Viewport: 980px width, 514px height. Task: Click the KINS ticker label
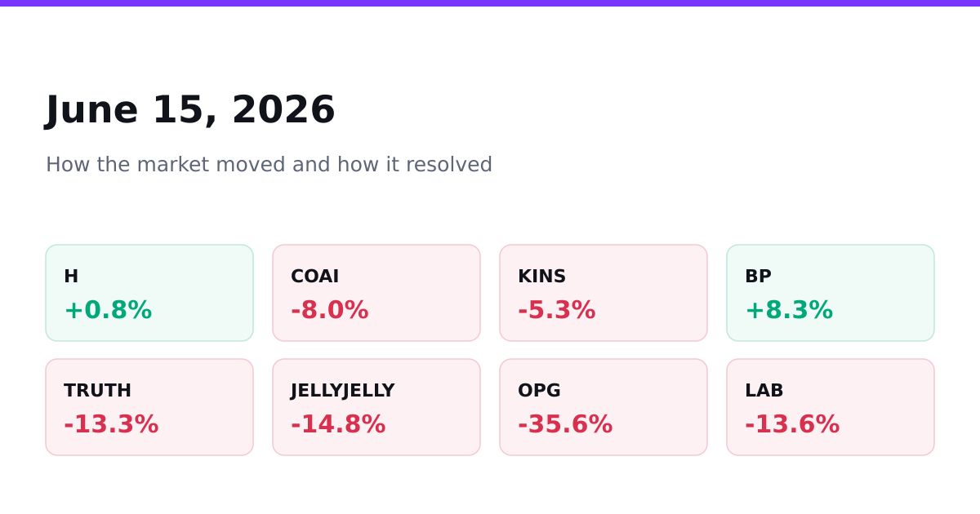[541, 277]
